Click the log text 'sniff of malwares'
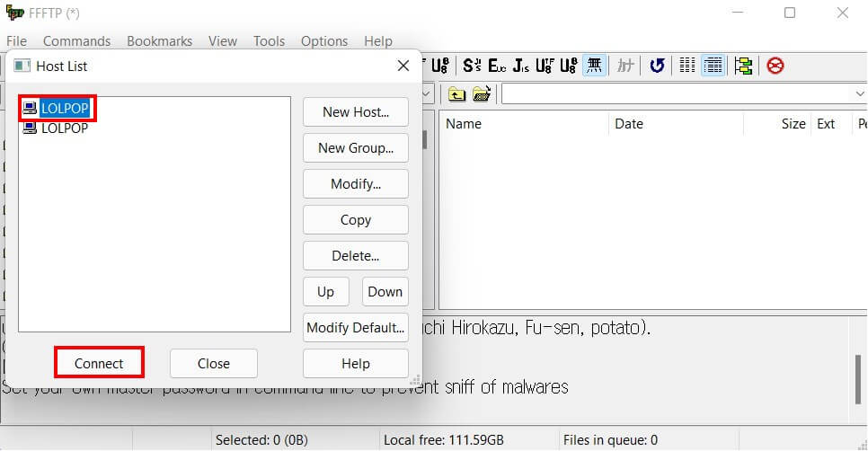Screen dimensions: 868x451 (507, 387)
